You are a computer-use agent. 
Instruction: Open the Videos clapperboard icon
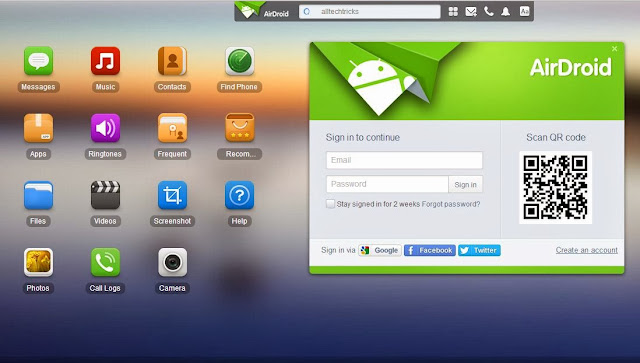(x=105, y=195)
